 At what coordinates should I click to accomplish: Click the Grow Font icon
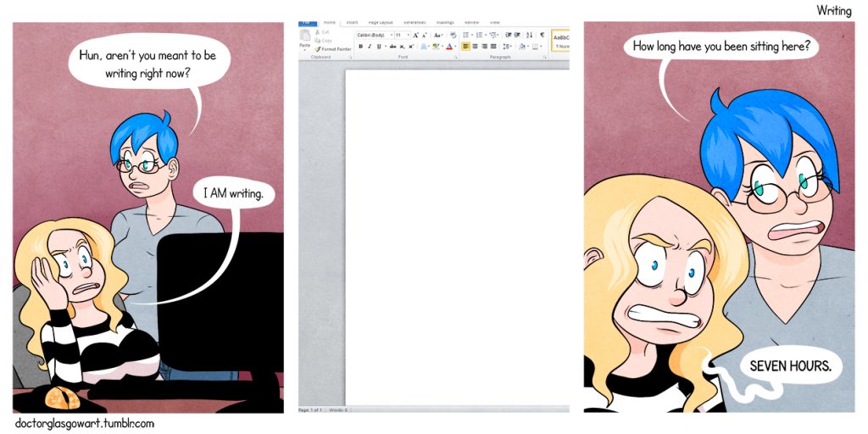point(415,35)
